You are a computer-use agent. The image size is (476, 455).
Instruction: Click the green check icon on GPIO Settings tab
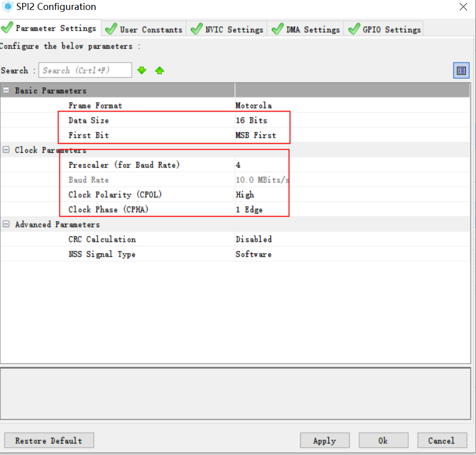[x=354, y=29]
